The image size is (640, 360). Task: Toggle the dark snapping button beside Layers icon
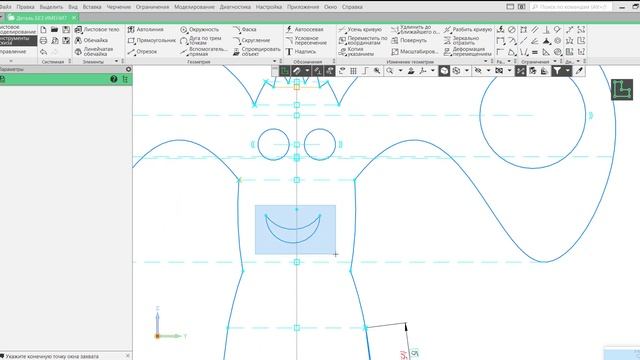pos(520,71)
